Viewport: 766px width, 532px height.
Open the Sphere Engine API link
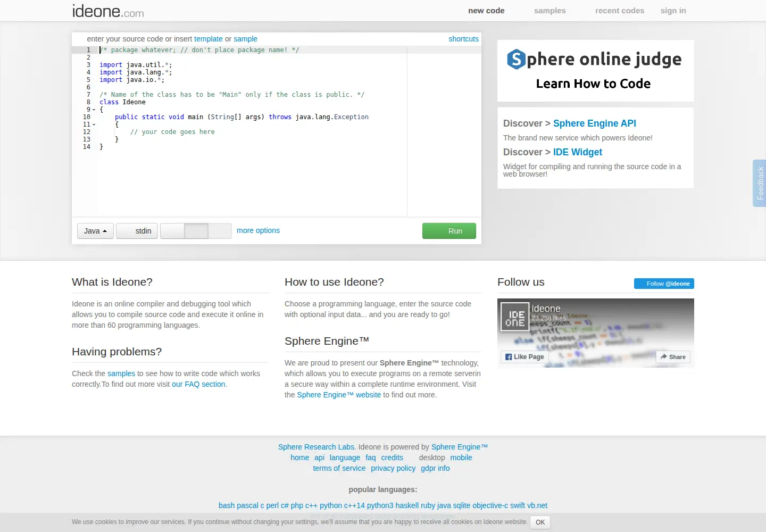pyautogui.click(x=595, y=123)
